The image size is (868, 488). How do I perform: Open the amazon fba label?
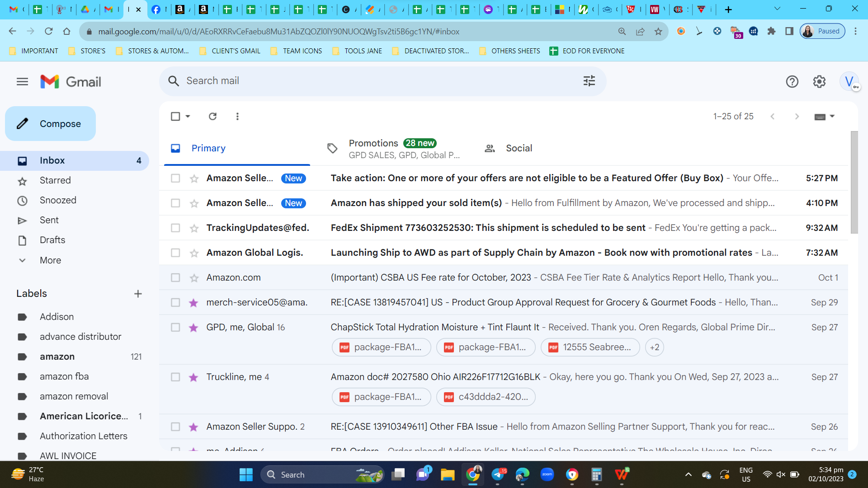point(64,377)
